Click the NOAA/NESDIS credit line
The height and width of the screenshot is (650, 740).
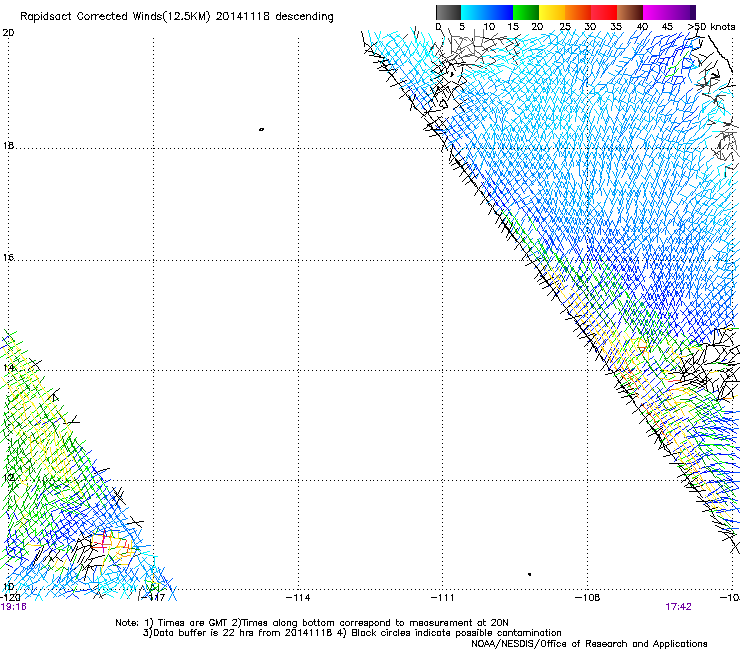click(x=589, y=644)
